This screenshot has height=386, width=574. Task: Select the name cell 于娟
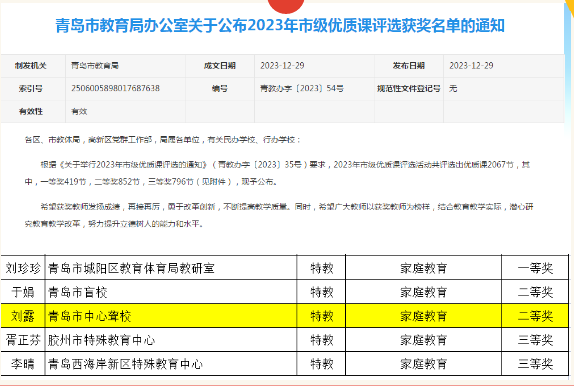pyautogui.click(x=23, y=292)
